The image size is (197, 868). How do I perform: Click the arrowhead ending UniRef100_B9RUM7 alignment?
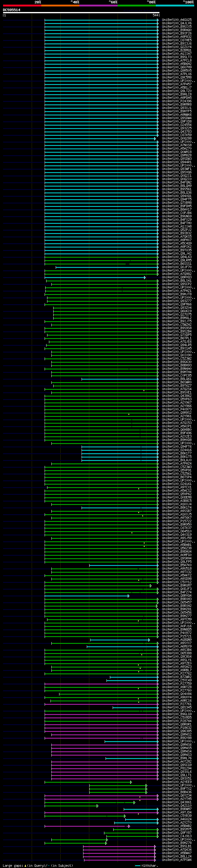click(x=151, y=585)
